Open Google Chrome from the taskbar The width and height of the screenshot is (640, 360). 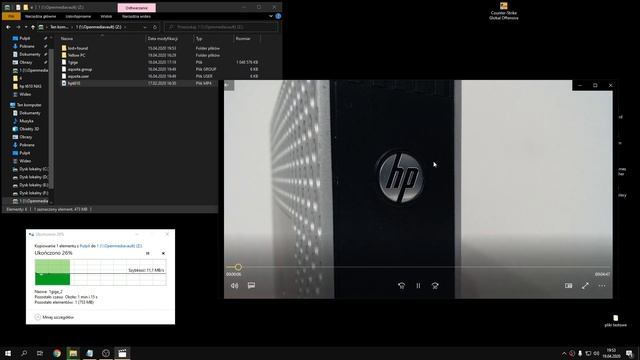[57, 353]
